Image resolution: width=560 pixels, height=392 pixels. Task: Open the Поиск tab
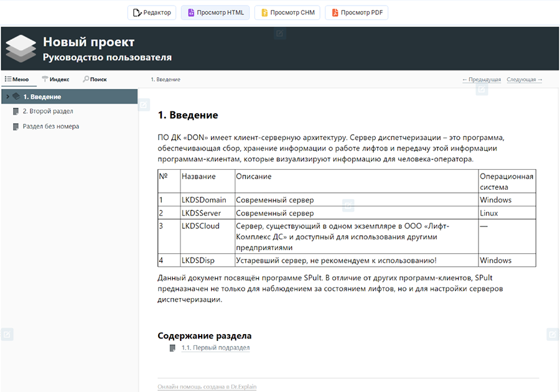coord(95,79)
